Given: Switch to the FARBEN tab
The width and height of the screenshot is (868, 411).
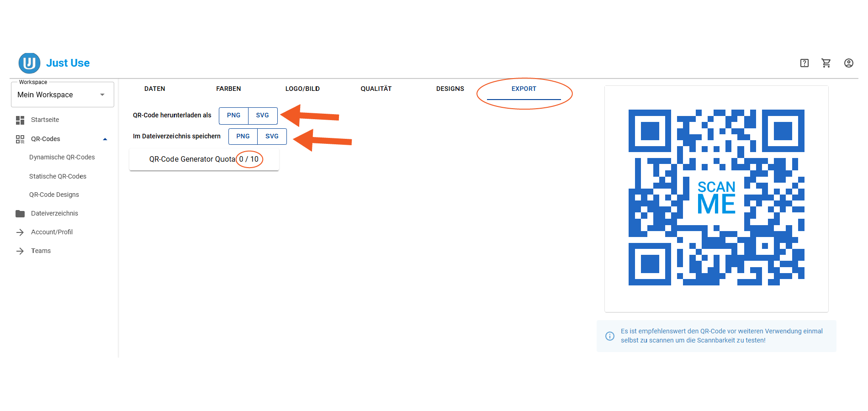Looking at the screenshot, I should pyautogui.click(x=228, y=89).
